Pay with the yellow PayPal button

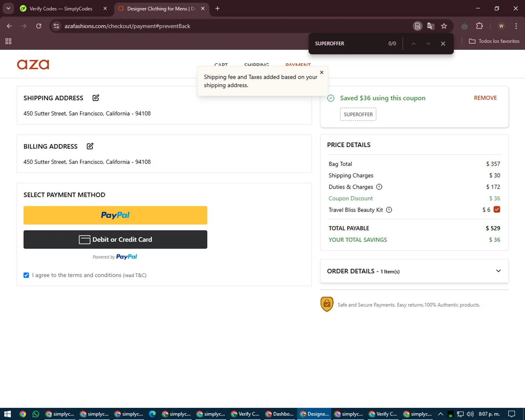pos(115,215)
